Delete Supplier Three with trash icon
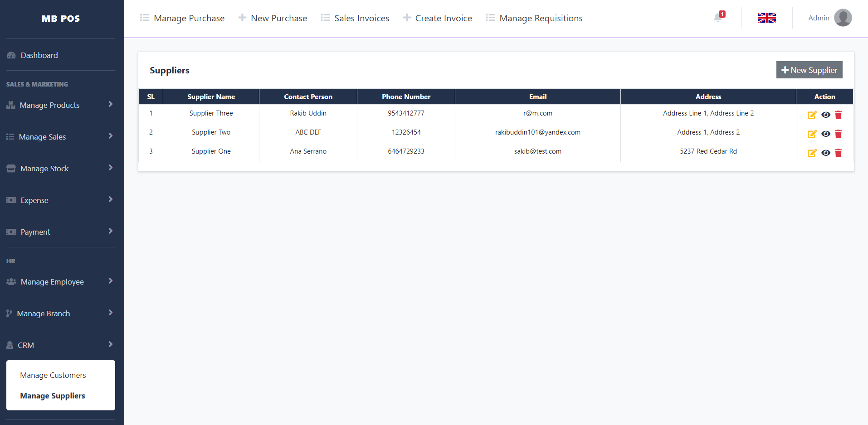Image resolution: width=868 pixels, height=425 pixels. pyautogui.click(x=838, y=115)
